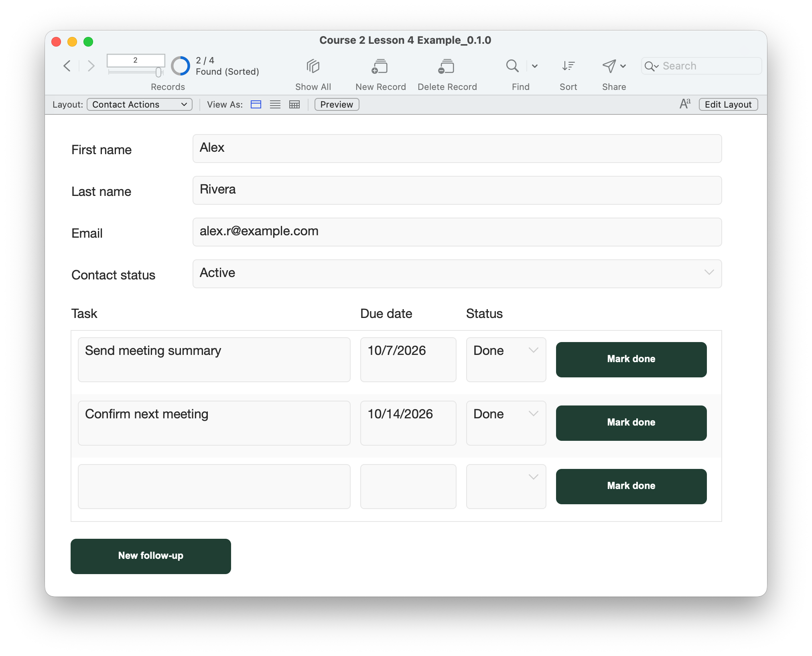Viewport: 812px width, 656px height.
Task: Click the Delete Record icon
Action: pos(447,66)
